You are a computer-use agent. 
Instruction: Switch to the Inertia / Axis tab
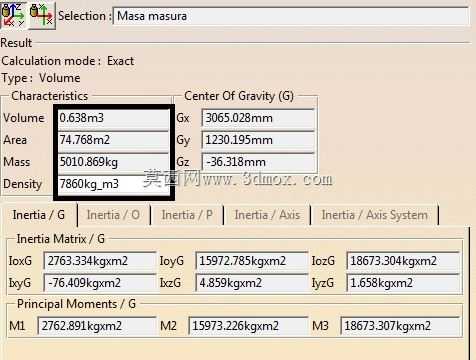(267, 215)
